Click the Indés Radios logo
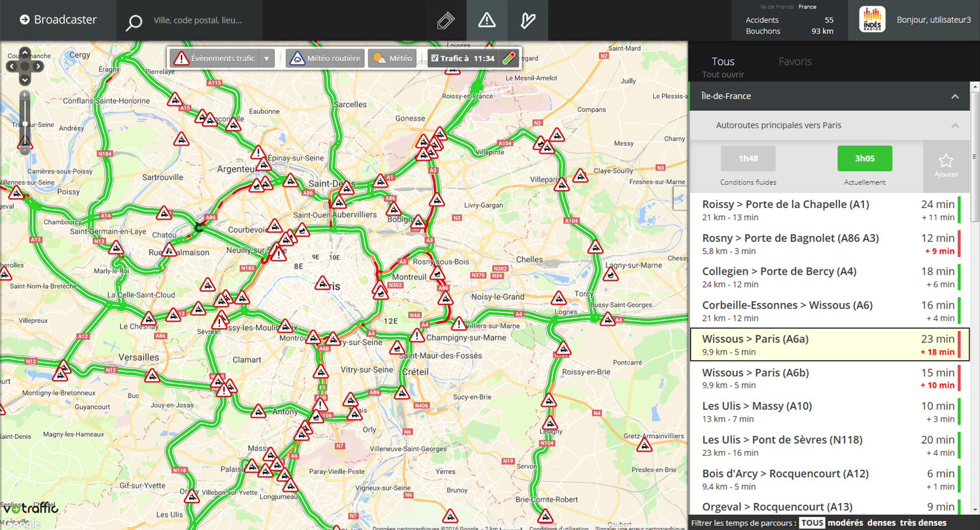Viewport: 980px width, 530px height. (x=872, y=20)
